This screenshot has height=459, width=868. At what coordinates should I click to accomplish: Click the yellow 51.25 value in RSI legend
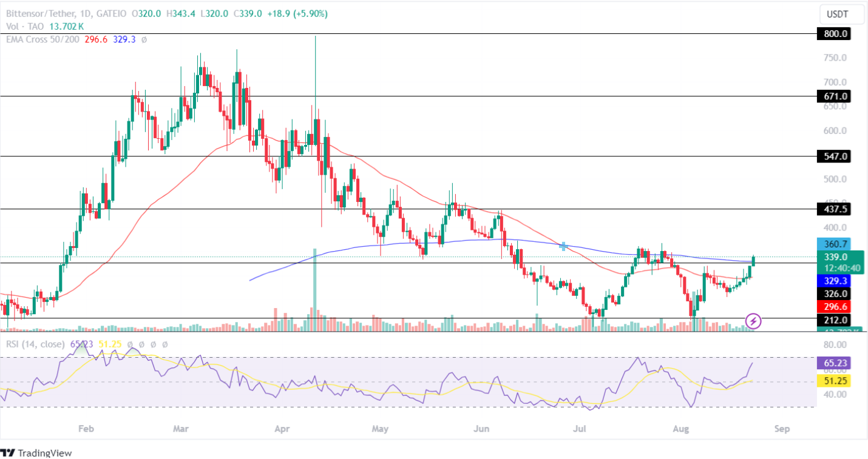(110, 344)
